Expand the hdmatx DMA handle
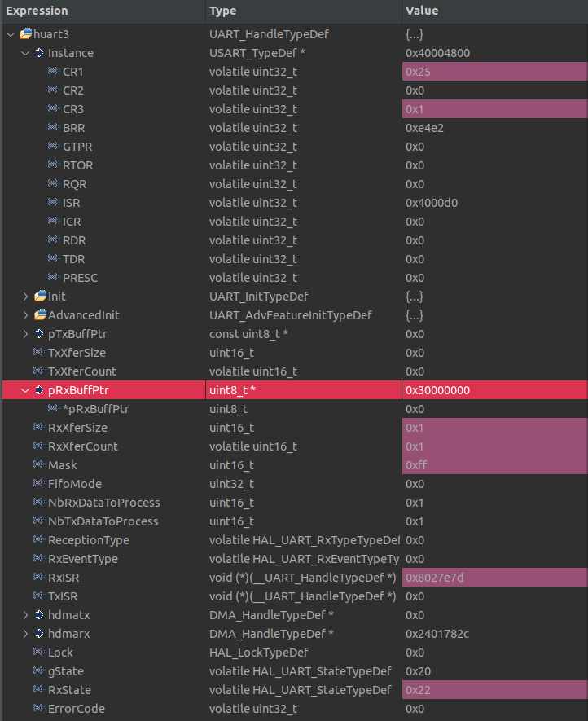This screenshot has height=721, width=588. [24, 615]
